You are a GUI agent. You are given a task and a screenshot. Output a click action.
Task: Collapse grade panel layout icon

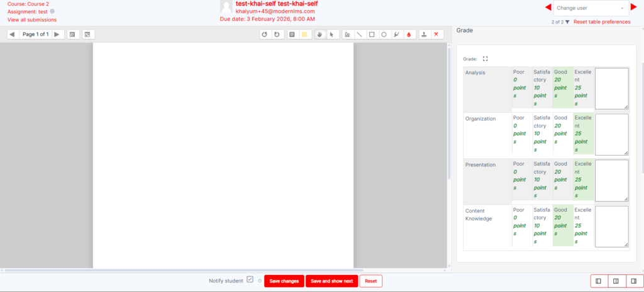[634, 281]
